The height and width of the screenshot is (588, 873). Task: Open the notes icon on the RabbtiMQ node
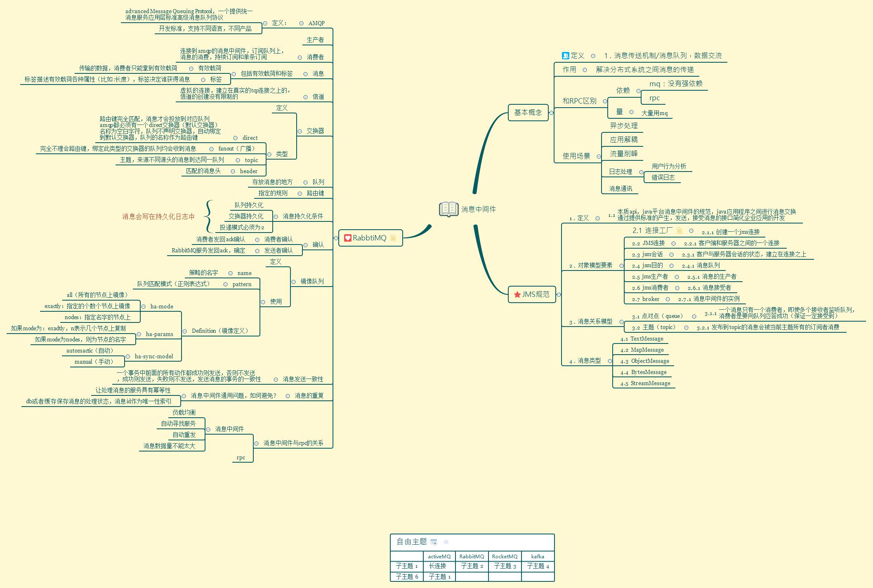coord(393,238)
